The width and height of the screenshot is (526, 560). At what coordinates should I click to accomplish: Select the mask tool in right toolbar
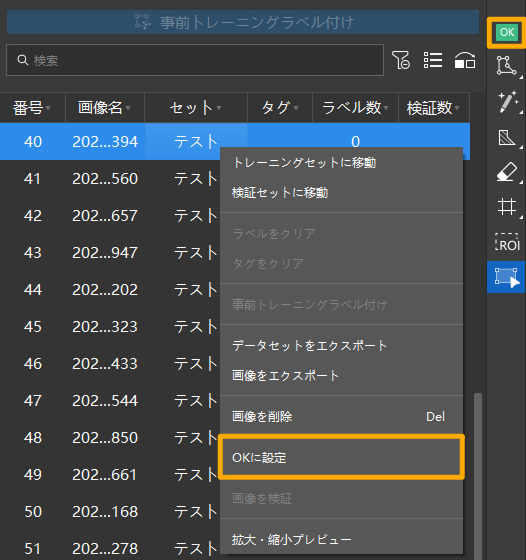click(x=506, y=138)
